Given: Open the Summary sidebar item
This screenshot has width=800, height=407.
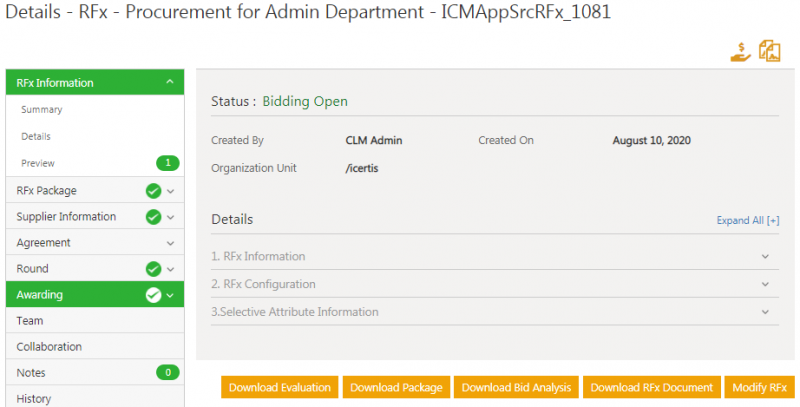Looking at the screenshot, I should [42, 110].
